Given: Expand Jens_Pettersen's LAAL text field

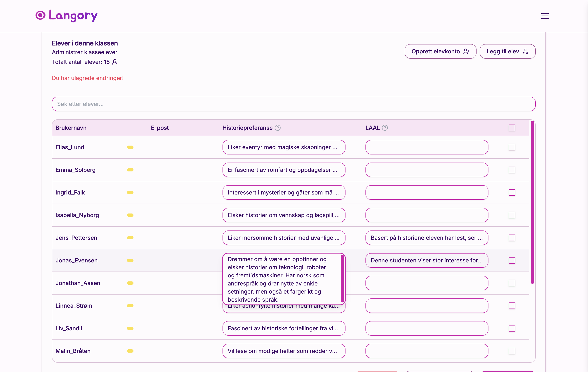Looking at the screenshot, I should (427, 238).
